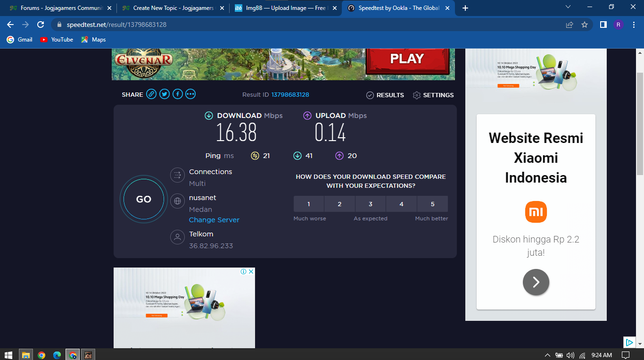Show hidden system tray icons
The width and height of the screenshot is (644, 360).
coord(547,355)
